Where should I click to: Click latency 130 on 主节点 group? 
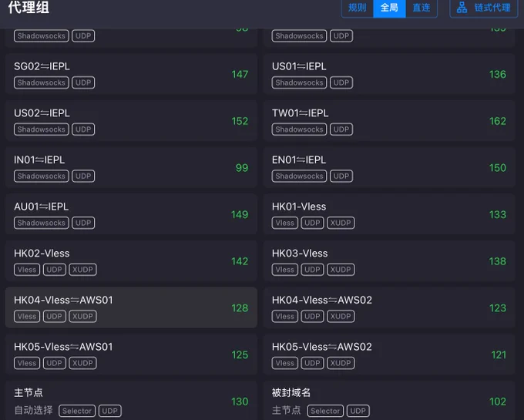[240, 402]
